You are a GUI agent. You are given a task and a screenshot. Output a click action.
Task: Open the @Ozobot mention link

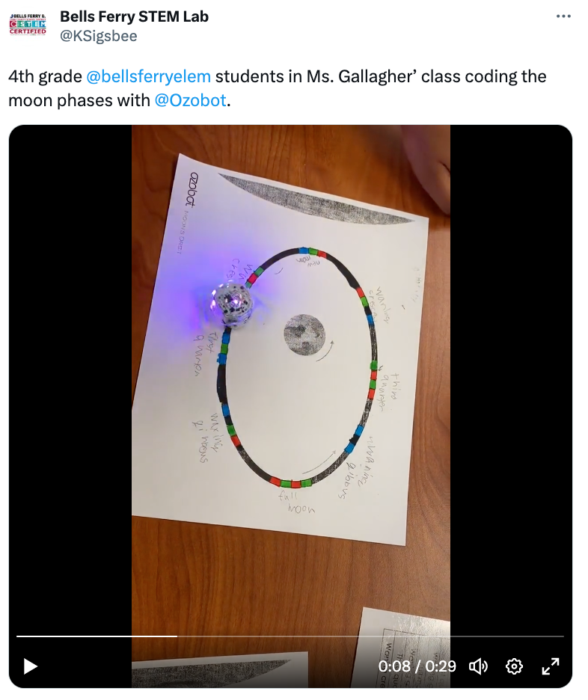point(190,100)
